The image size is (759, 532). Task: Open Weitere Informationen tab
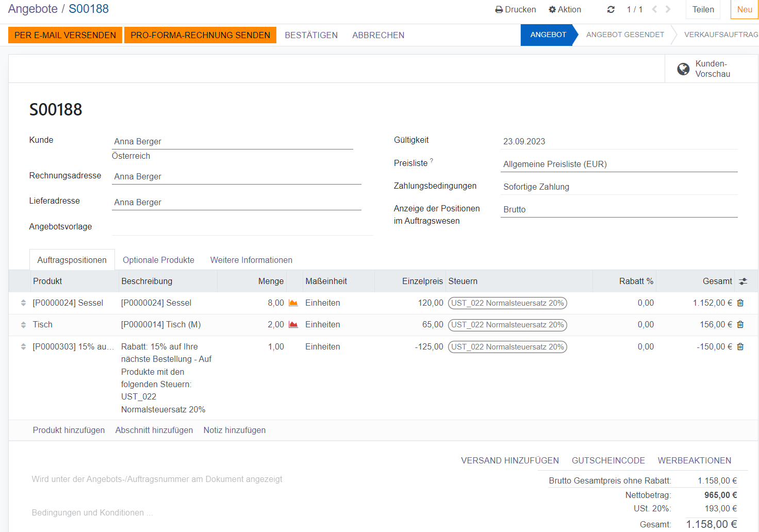coord(251,260)
